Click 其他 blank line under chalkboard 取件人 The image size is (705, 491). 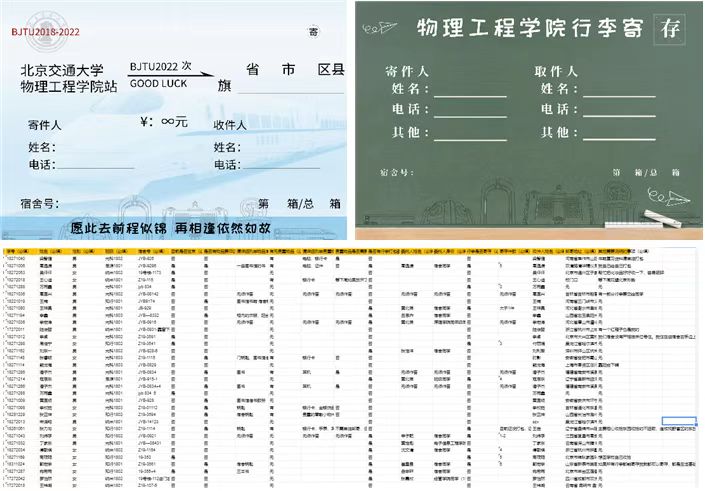point(619,139)
